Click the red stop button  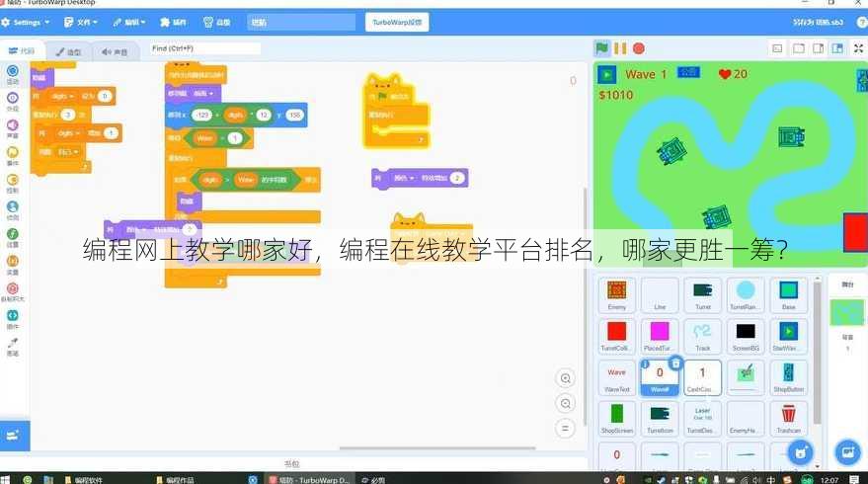click(638, 48)
